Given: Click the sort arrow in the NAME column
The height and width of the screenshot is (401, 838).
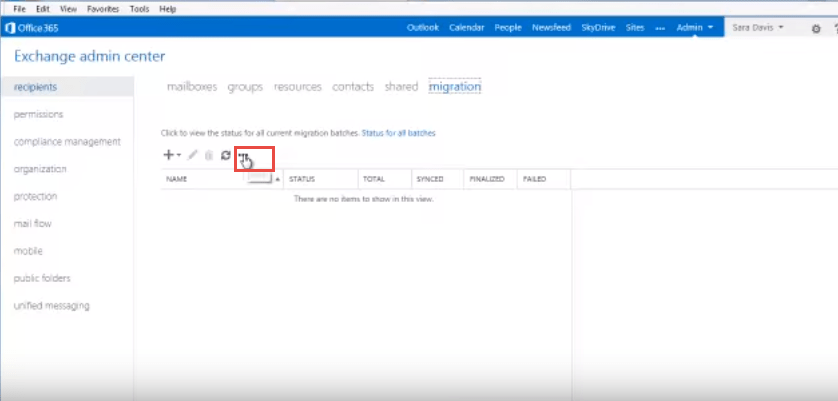Looking at the screenshot, I should pos(277,180).
